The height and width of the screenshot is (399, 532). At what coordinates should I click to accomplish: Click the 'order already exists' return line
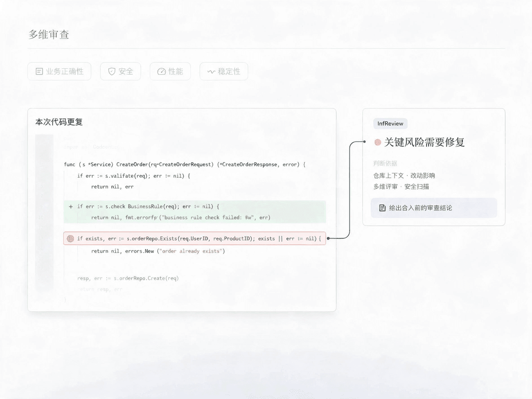pos(158,251)
